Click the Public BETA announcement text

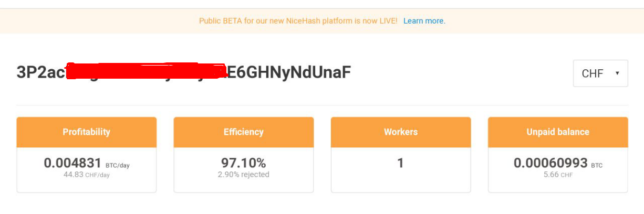(x=298, y=21)
